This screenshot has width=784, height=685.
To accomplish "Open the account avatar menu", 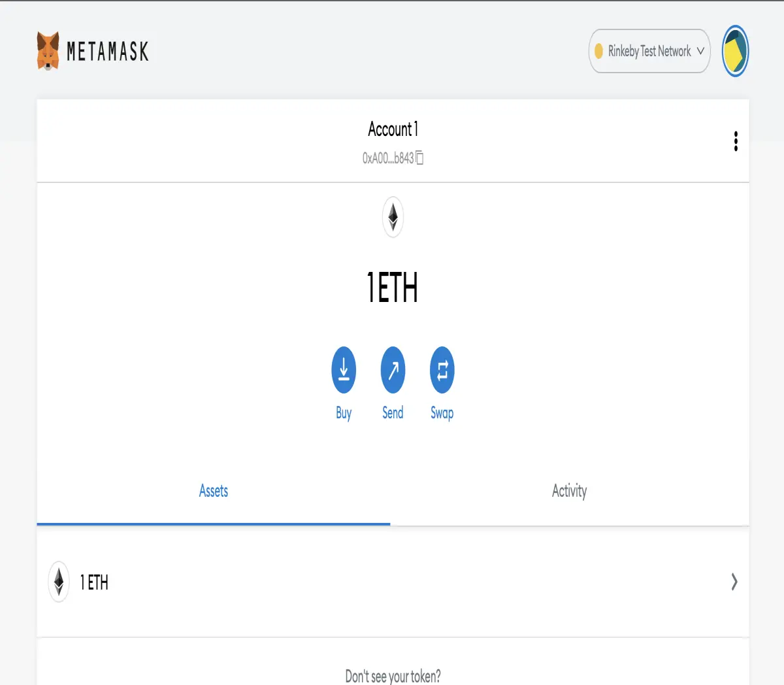I will pos(735,51).
